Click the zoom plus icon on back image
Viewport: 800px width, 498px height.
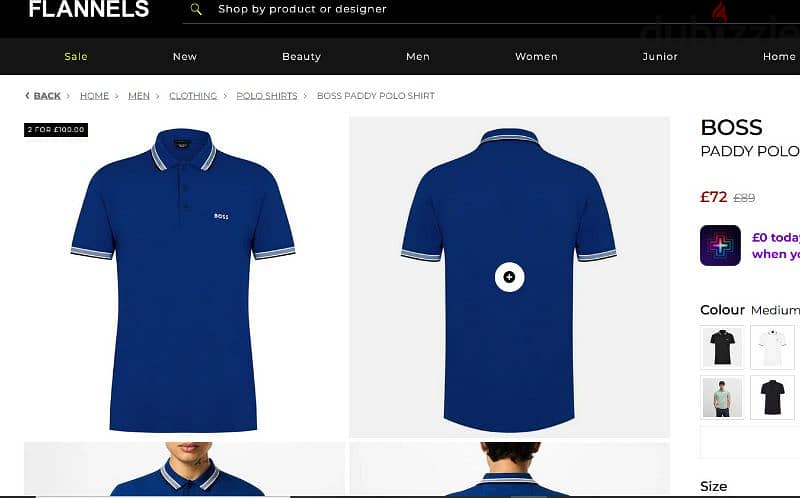click(x=509, y=277)
